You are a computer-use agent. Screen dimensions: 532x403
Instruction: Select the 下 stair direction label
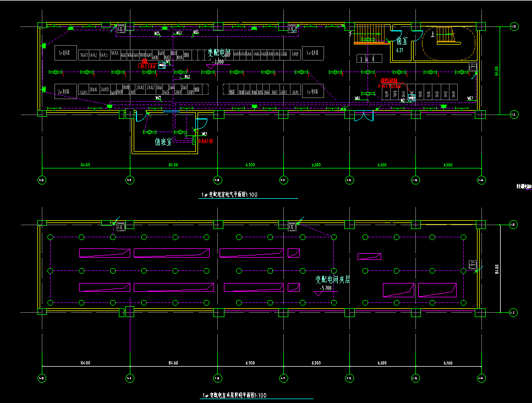[x=350, y=34]
